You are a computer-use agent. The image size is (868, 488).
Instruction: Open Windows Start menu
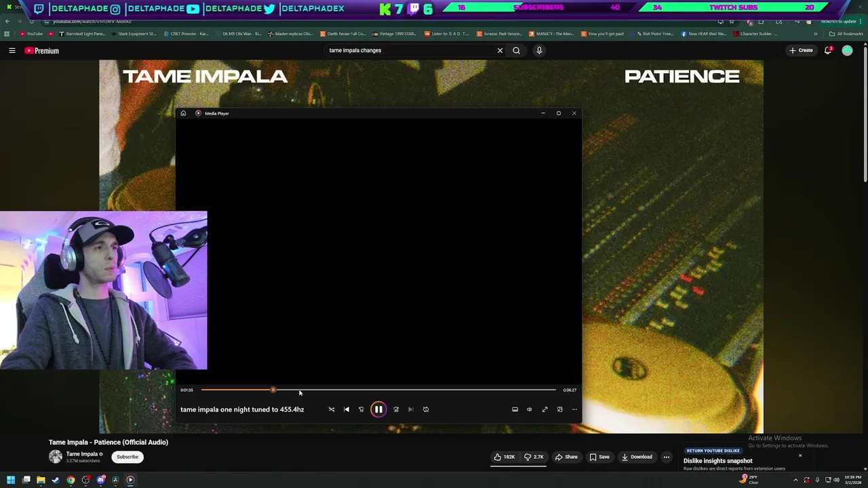11,480
